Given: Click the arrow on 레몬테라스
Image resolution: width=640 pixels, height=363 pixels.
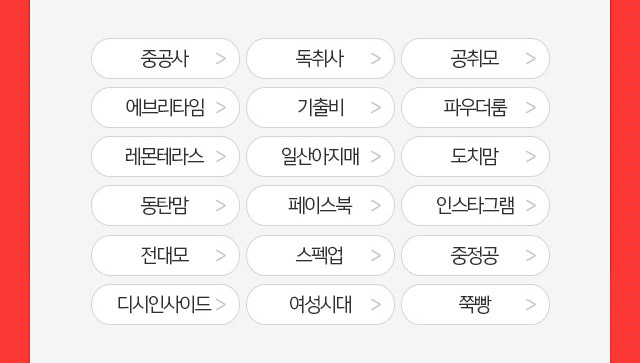Looking at the screenshot, I should click(221, 156).
